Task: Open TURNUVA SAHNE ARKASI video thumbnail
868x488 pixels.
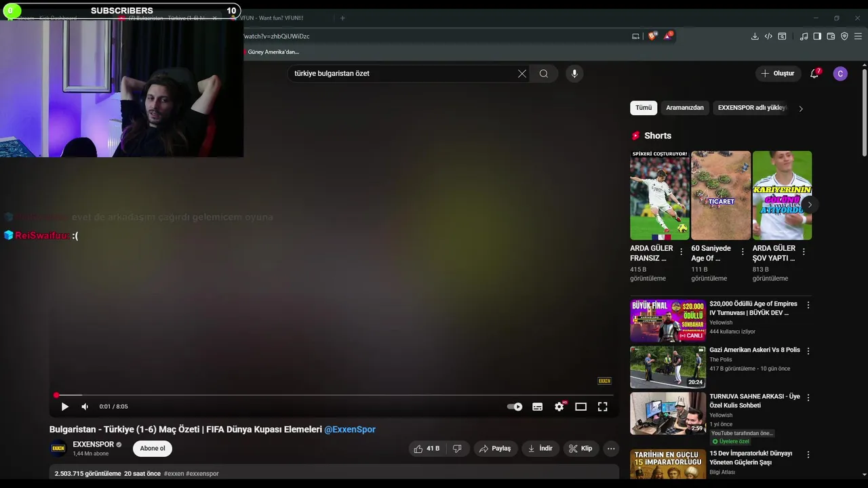Action: pos(668,413)
